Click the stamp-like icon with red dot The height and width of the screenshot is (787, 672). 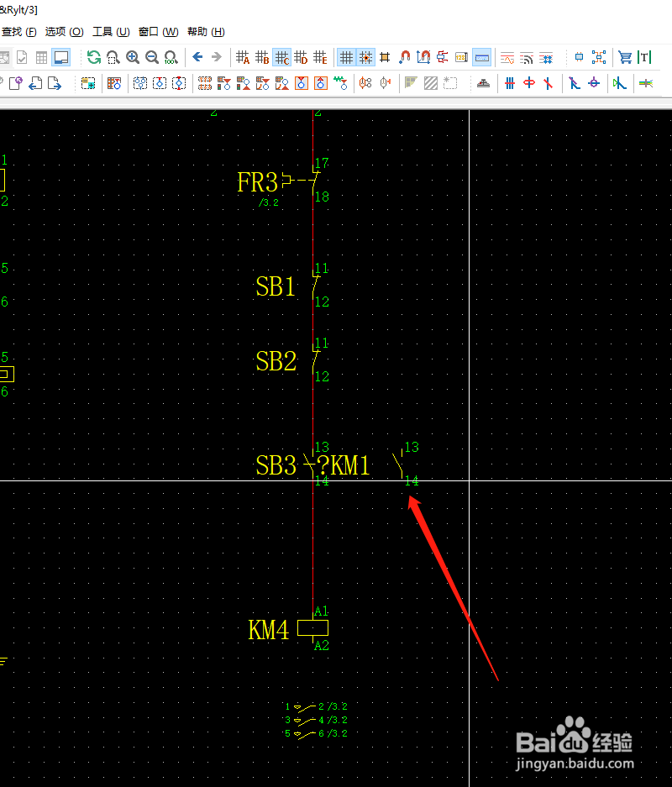point(483,83)
